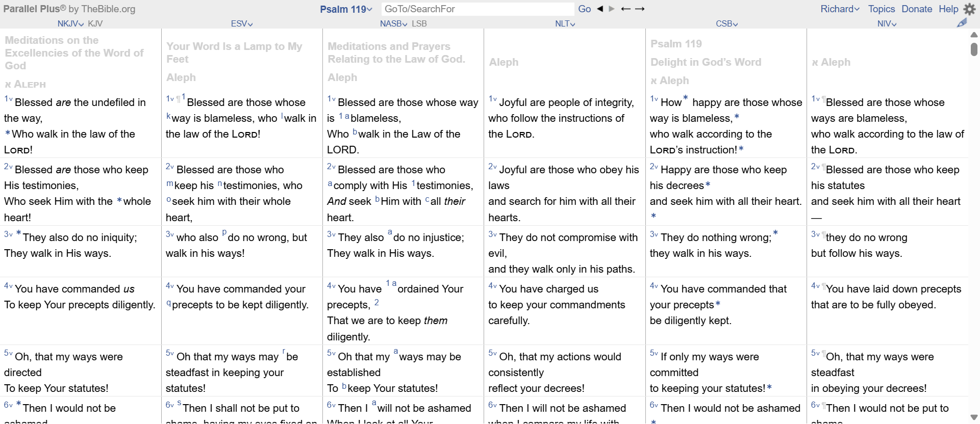Click the Aleph heading in the NIV column
The image size is (980, 424).
point(831,62)
